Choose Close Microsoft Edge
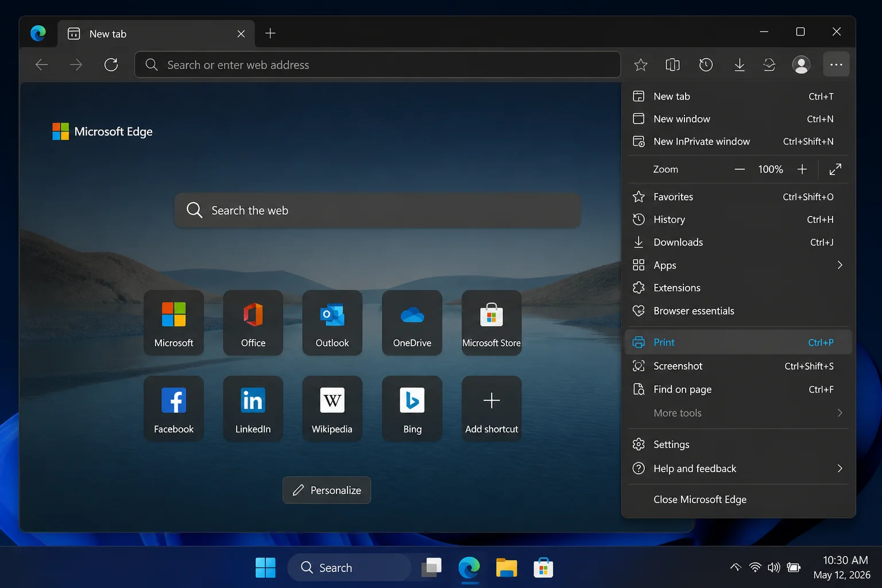Image resolution: width=882 pixels, height=588 pixels. click(x=738, y=500)
